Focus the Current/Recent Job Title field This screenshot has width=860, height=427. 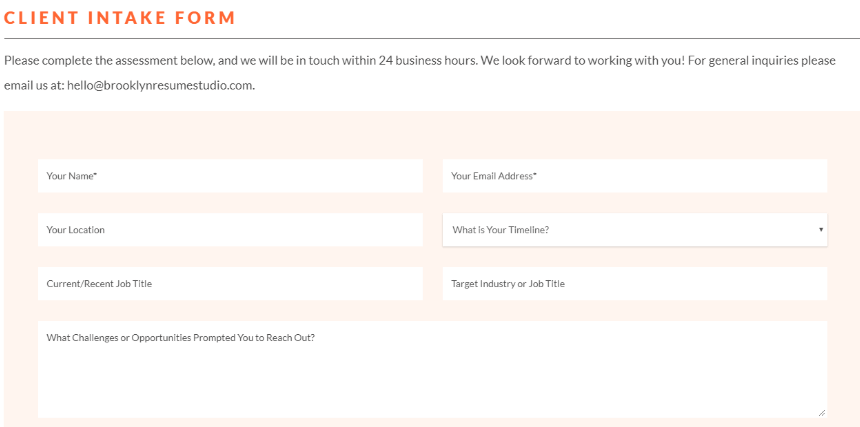230,283
